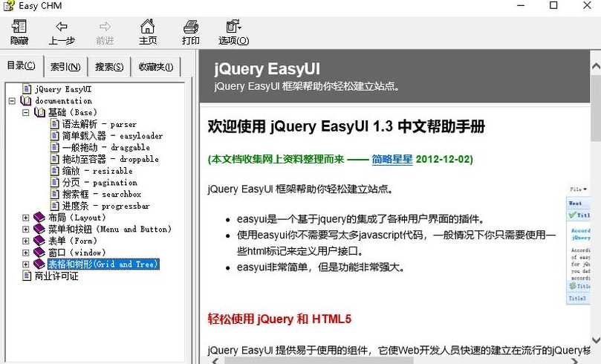This screenshot has height=364, width=601.
Task: Click the horizontal scrollbar left arrow
Action: tap(215, 361)
